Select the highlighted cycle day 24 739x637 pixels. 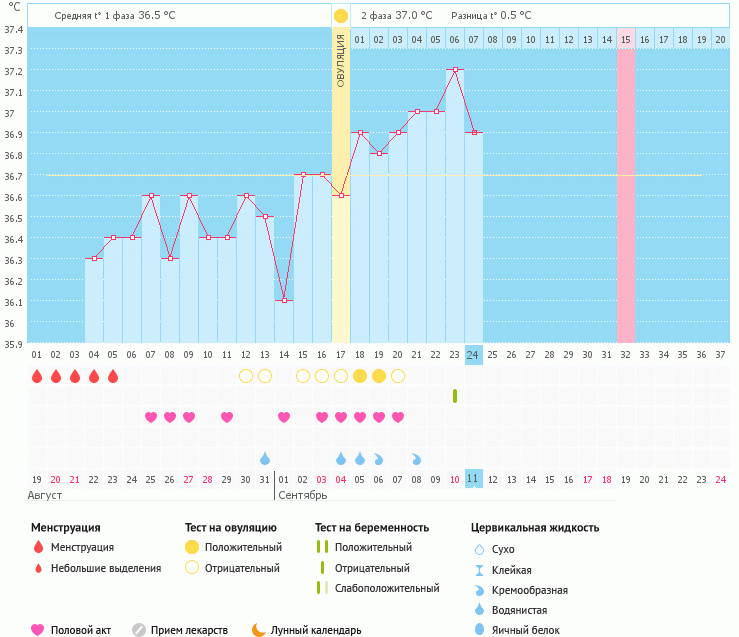tap(474, 355)
